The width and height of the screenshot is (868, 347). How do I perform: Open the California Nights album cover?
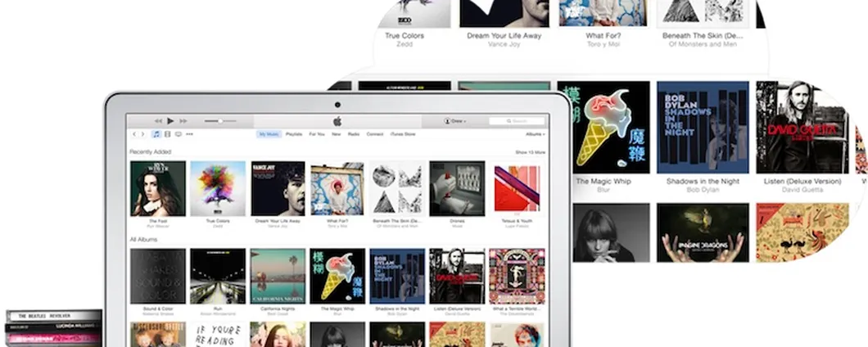click(x=278, y=276)
